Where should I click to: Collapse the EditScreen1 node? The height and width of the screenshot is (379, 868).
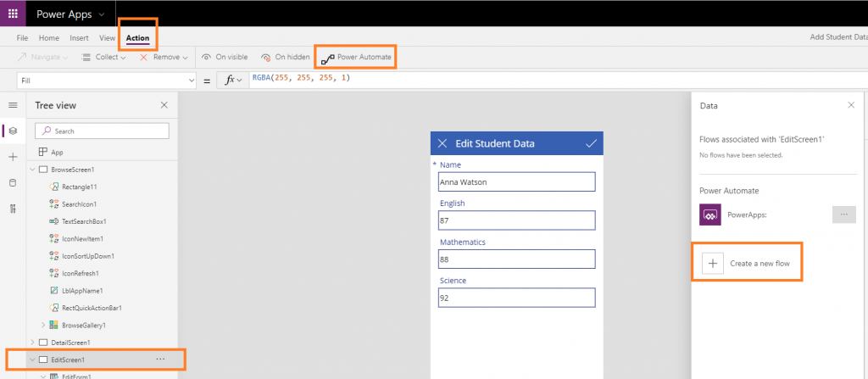(32, 359)
